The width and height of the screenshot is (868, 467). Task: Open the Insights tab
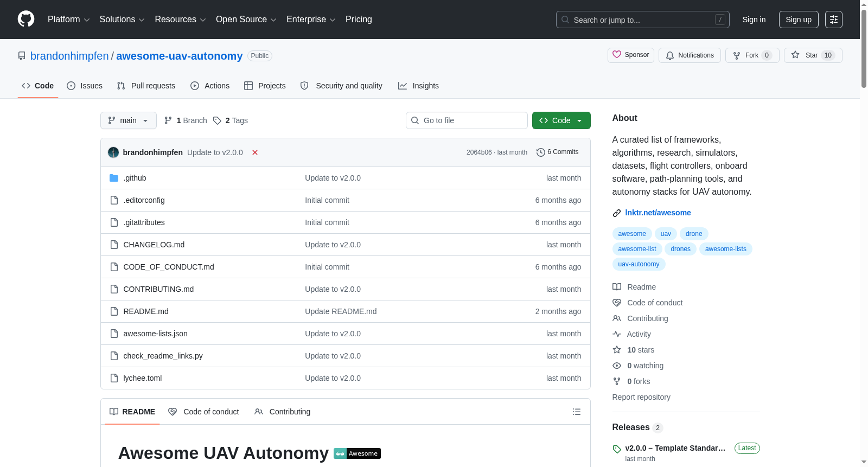(x=418, y=86)
